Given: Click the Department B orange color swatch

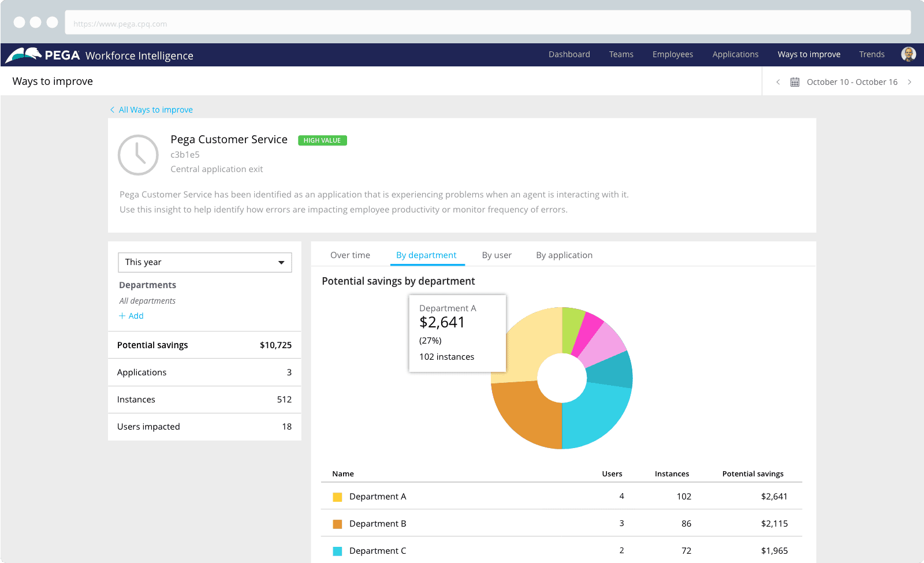Looking at the screenshot, I should pyautogui.click(x=337, y=524).
